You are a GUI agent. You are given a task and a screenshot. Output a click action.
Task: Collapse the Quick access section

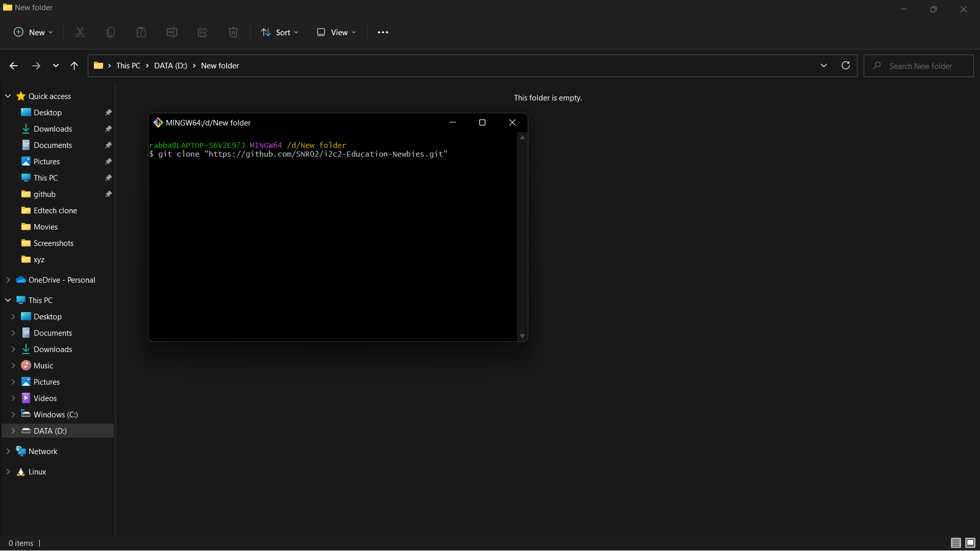8,96
